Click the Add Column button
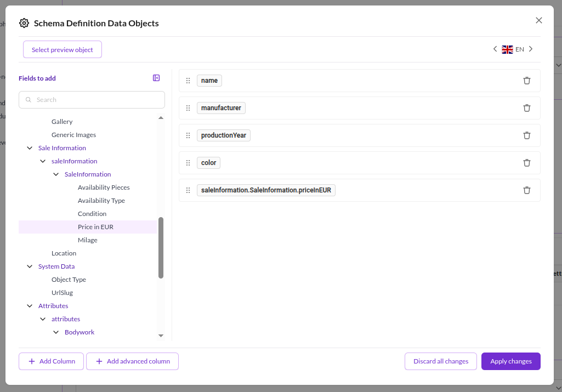Image resolution: width=562 pixels, height=392 pixels. pyautogui.click(x=51, y=361)
